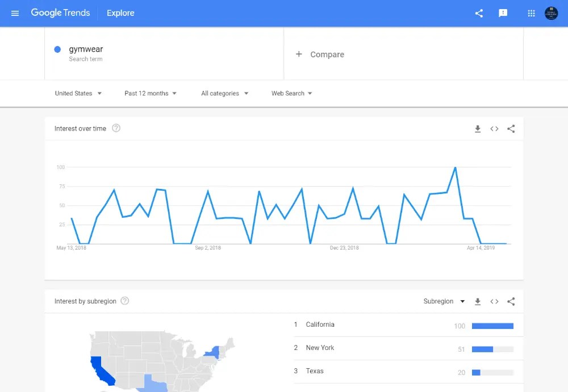The height and width of the screenshot is (392, 568).
Task: Open the Google apps grid
Action: pos(531,12)
